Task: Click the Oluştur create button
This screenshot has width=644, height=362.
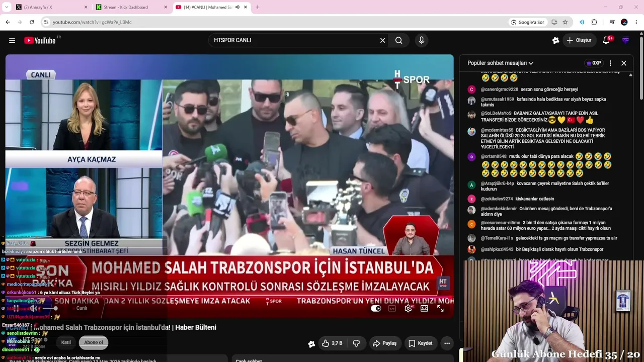Action: point(579,40)
